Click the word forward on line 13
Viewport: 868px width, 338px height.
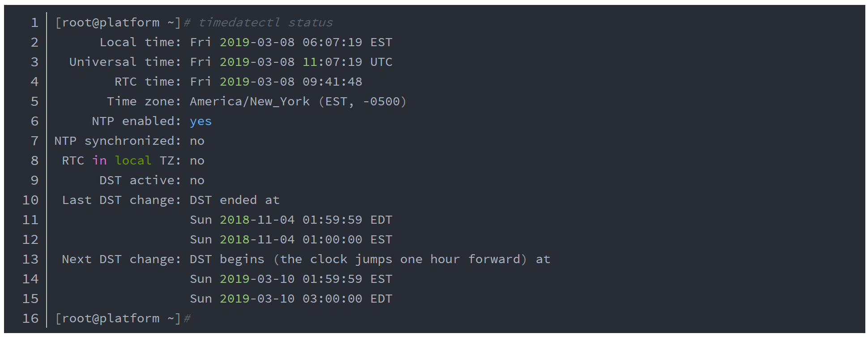tap(494, 259)
